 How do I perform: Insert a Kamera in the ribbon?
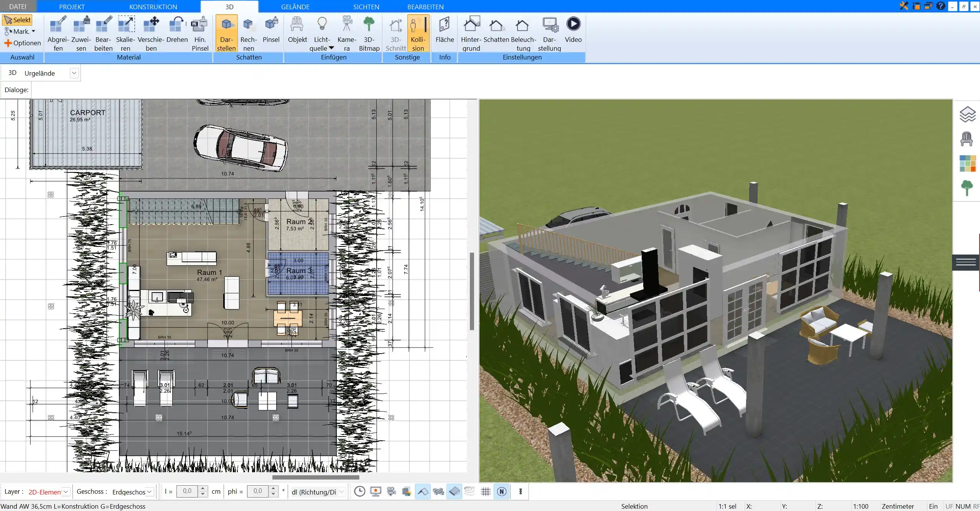coord(347,33)
